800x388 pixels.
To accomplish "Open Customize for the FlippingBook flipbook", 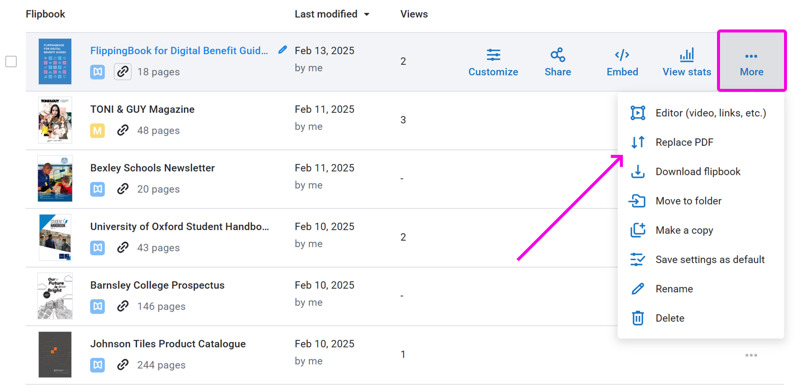I will (493, 63).
